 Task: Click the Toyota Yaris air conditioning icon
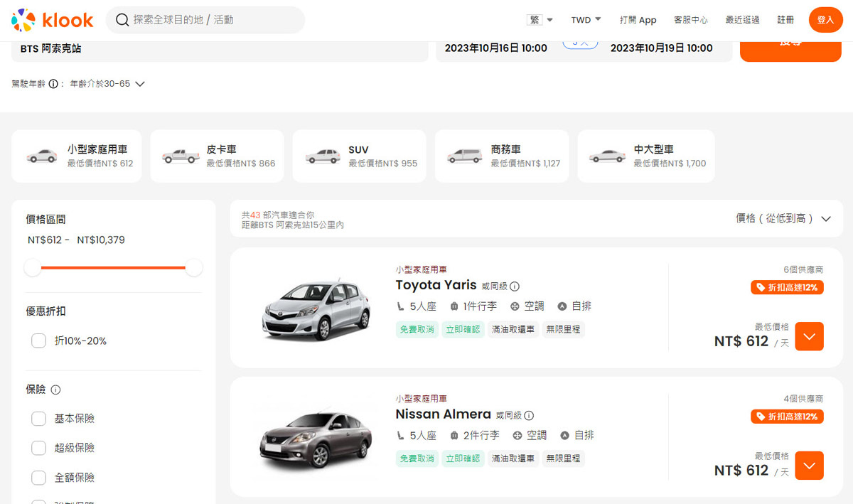click(x=515, y=306)
